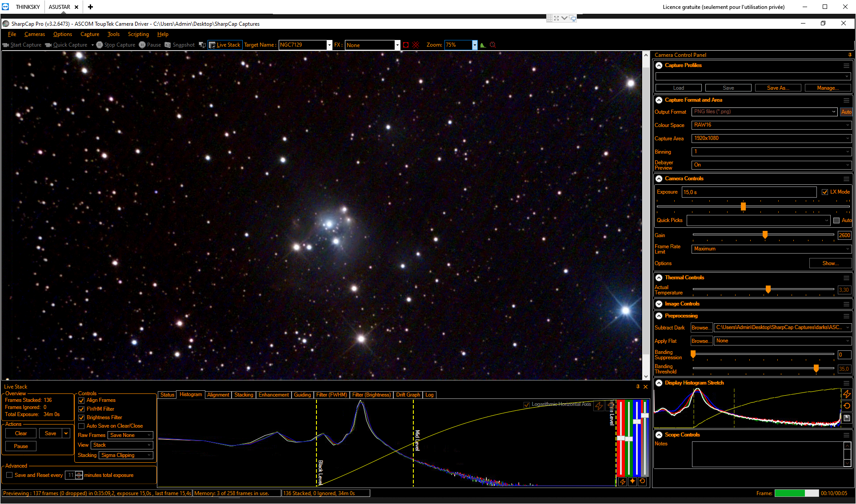The width and height of the screenshot is (856, 504).
Task: Click the green histogram icon beside Zoom
Action: coord(483,45)
